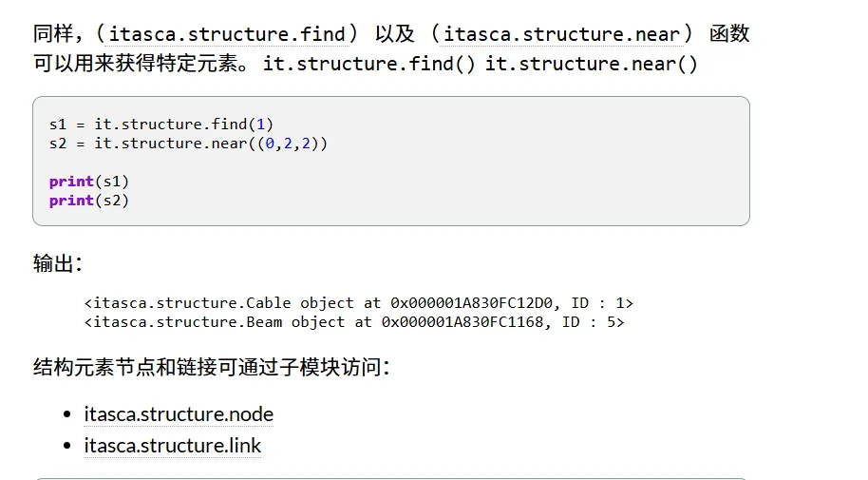
Task: Click the bullet before itasca.structure.node
Action: pos(67,414)
